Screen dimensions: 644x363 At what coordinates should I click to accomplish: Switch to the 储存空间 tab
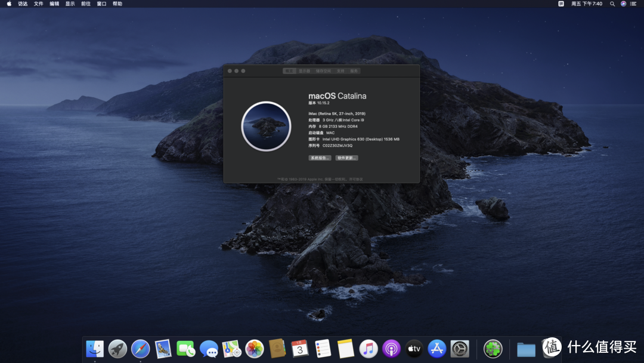click(323, 71)
